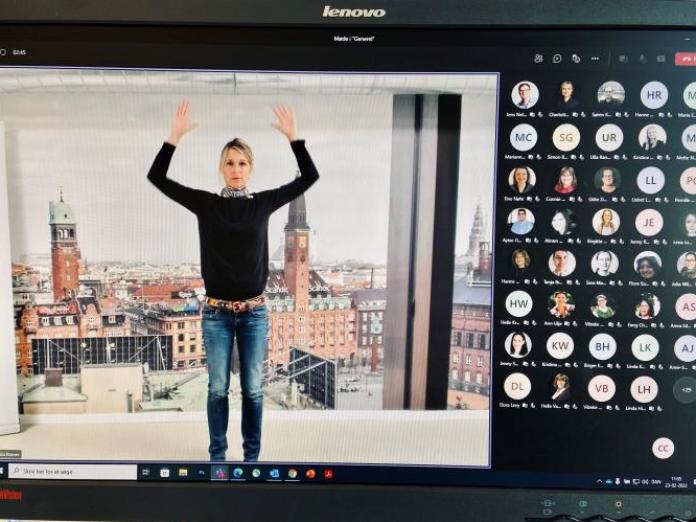This screenshot has width=696, height=522.
Task: Select the LH participant avatar
Action: (x=644, y=390)
